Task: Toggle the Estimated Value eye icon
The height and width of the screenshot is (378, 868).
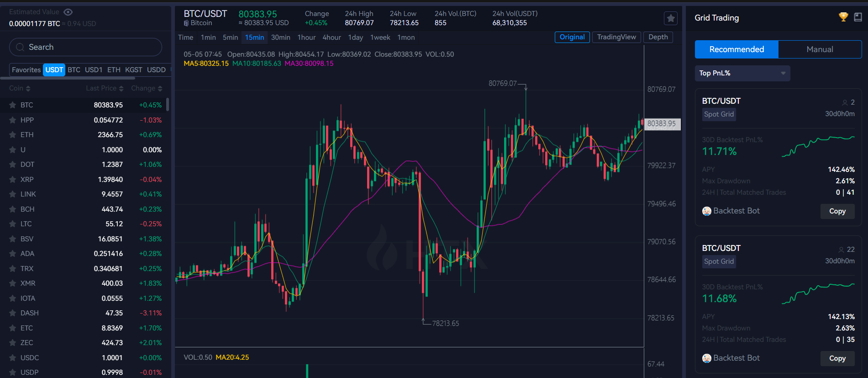Action: [68, 12]
